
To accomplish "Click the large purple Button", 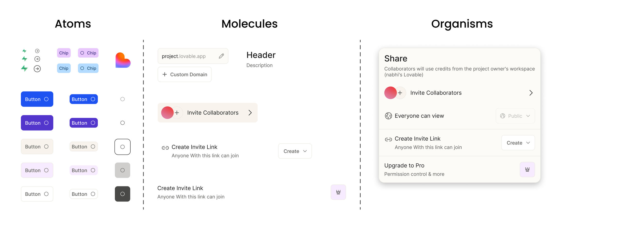I will pyautogui.click(x=37, y=123).
